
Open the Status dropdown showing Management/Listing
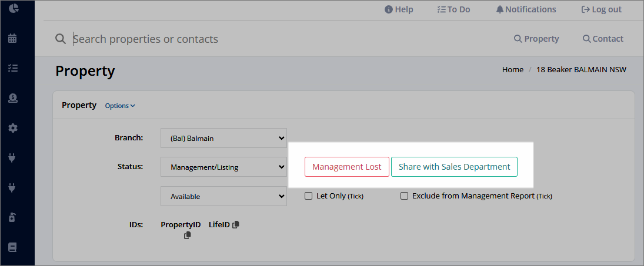pyautogui.click(x=224, y=167)
